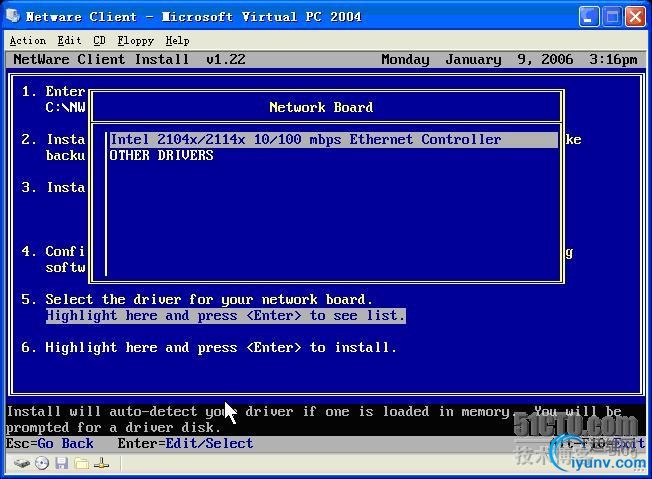Screen dimensions: 652x479
Task: Click the 'Esc=Go Back' hint
Action: pos(49,443)
